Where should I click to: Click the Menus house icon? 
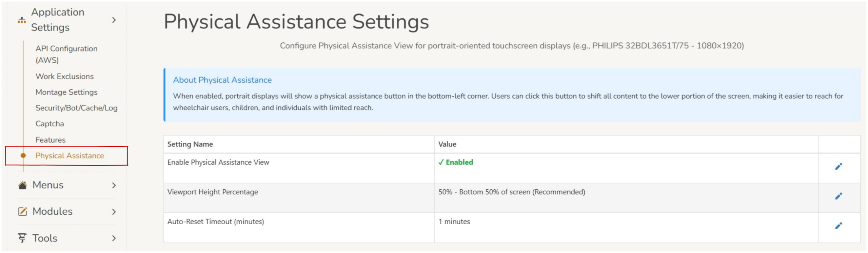(x=22, y=185)
